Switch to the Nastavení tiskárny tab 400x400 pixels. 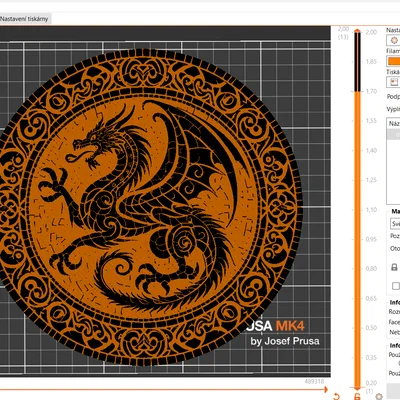(25, 19)
